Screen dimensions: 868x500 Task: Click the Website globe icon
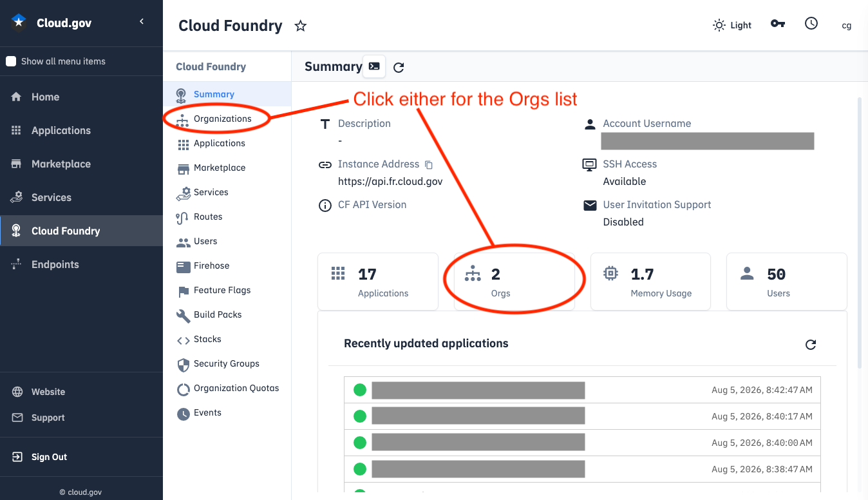coord(18,392)
